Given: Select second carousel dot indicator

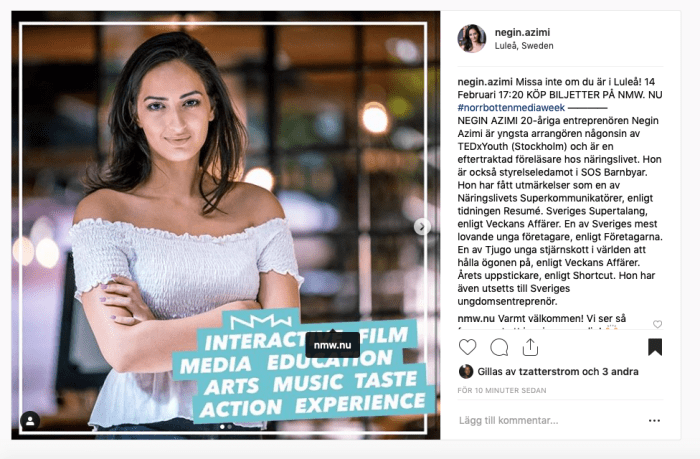Looking at the screenshot, I should [230, 427].
